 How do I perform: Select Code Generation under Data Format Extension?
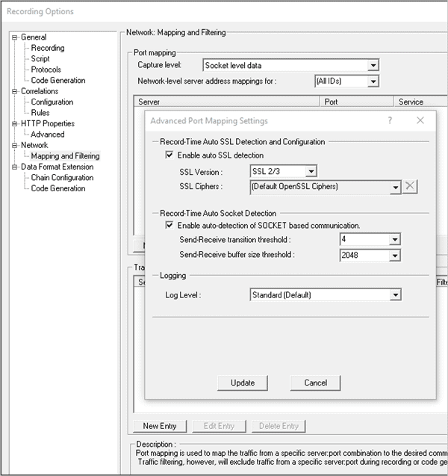tap(58, 188)
